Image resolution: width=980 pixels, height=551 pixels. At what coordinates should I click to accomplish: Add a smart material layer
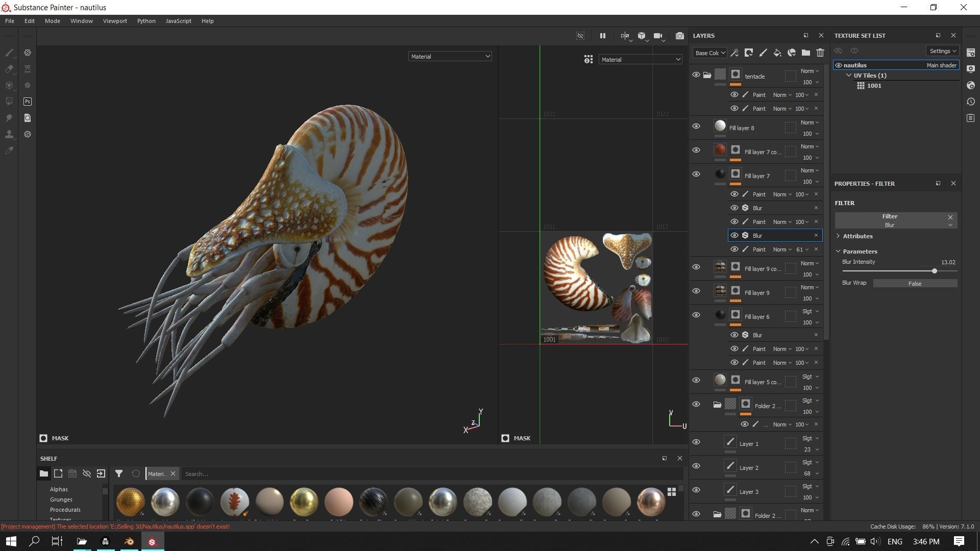click(x=792, y=53)
